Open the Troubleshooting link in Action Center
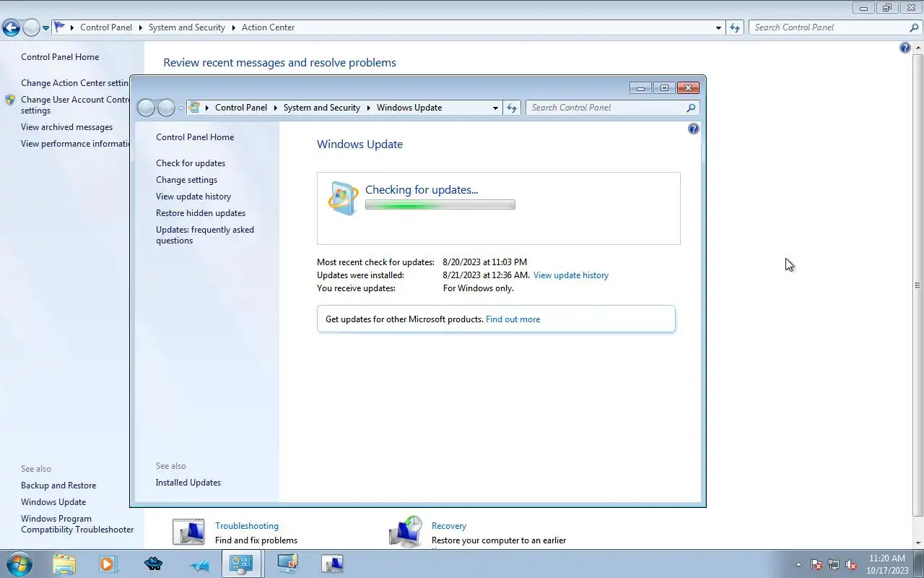 pos(247,526)
